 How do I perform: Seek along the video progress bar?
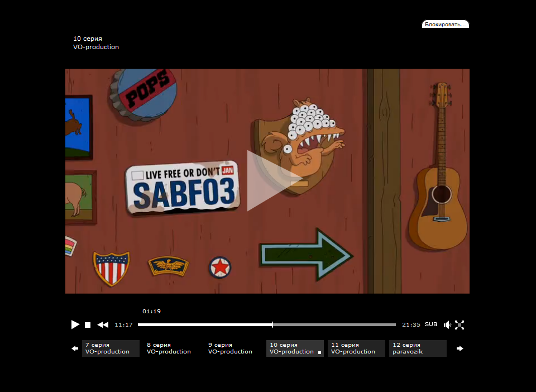pos(267,324)
